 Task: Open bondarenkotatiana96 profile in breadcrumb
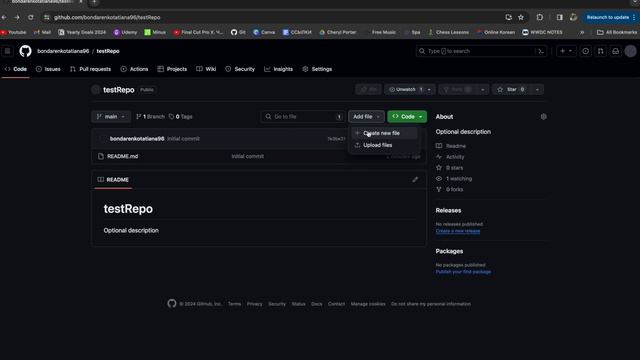(x=63, y=51)
